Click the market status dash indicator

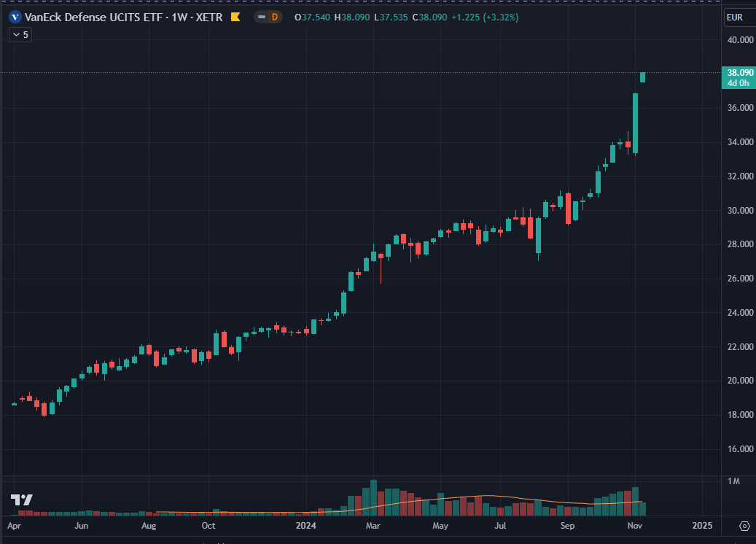coord(262,18)
